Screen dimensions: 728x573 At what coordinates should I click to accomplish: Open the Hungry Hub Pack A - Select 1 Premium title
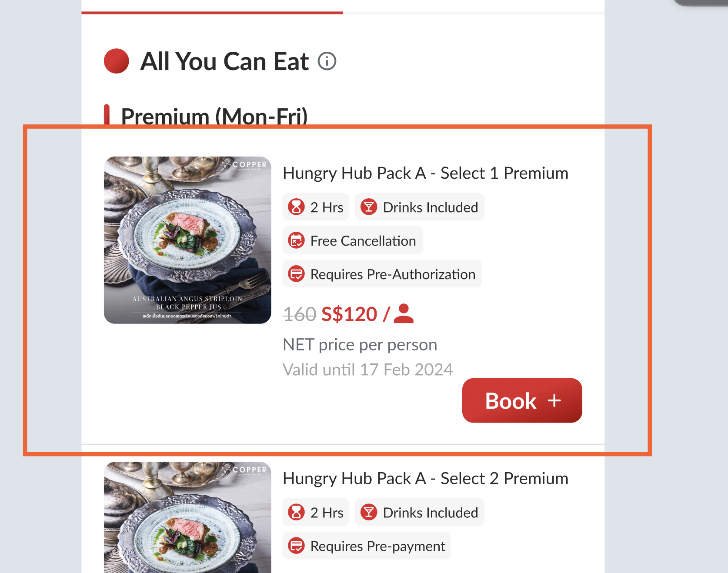point(425,173)
